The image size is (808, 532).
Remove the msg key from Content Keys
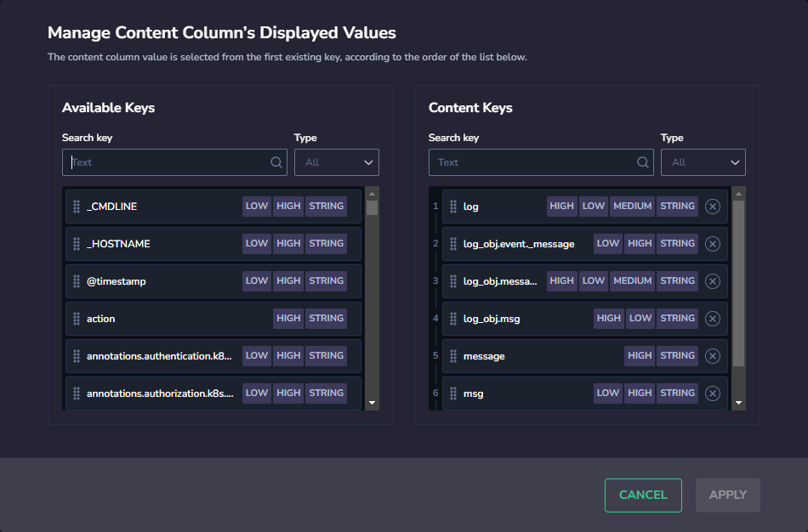(713, 393)
